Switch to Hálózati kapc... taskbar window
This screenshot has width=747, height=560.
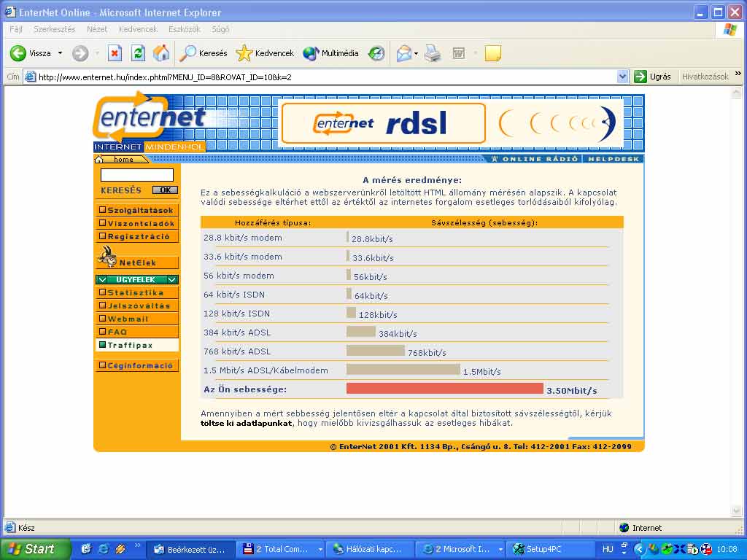370,549
